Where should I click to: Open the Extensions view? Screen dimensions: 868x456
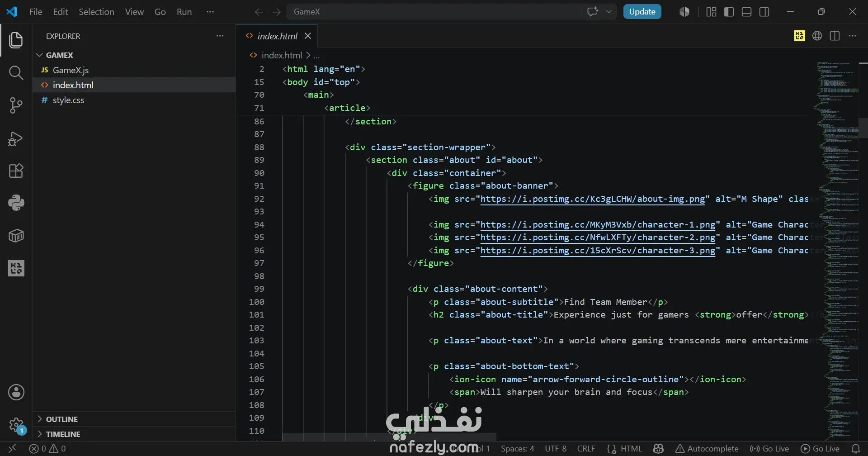pos(16,171)
